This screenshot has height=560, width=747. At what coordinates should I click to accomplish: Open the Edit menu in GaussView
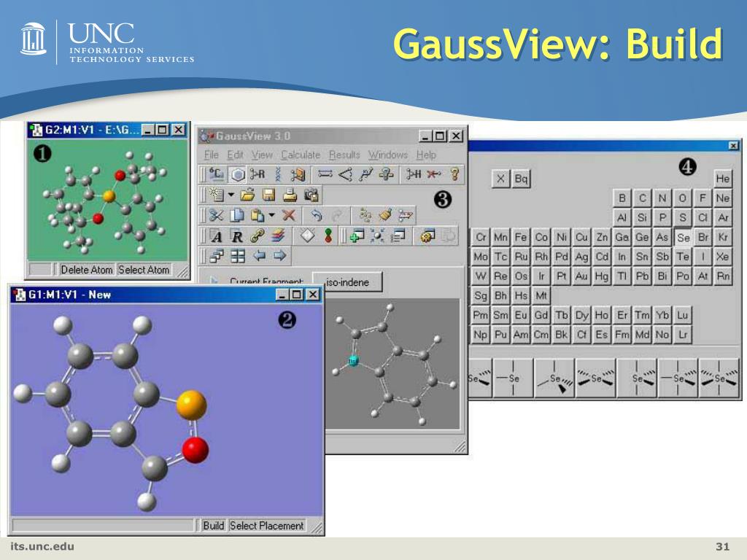tap(236, 155)
